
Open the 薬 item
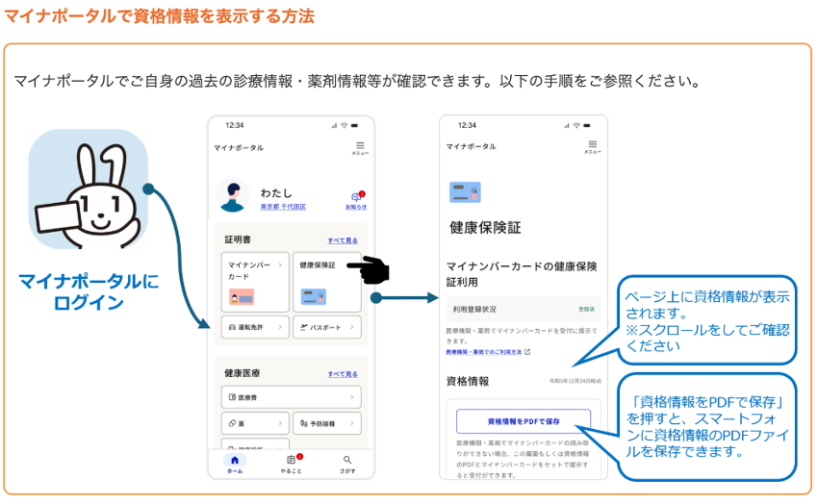pyautogui.click(x=255, y=423)
